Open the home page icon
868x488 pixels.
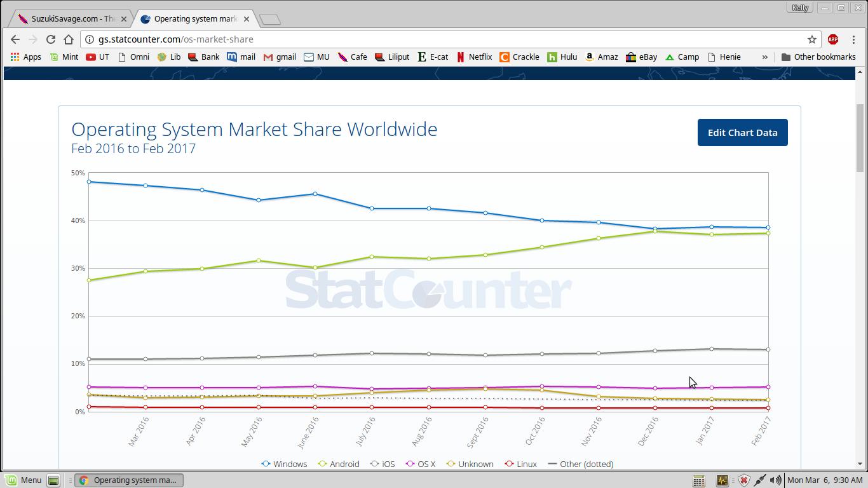point(69,39)
